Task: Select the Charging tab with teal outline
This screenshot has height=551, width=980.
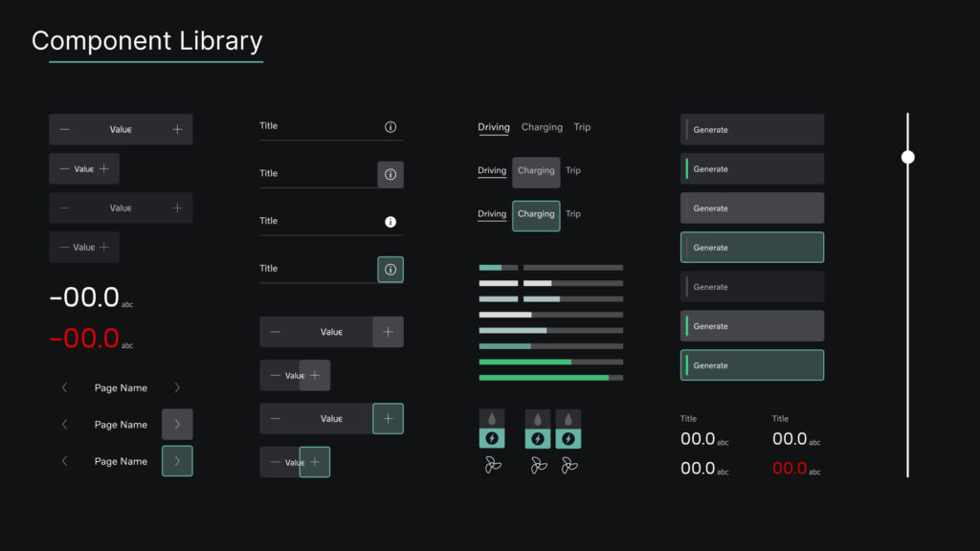Action: (536, 214)
